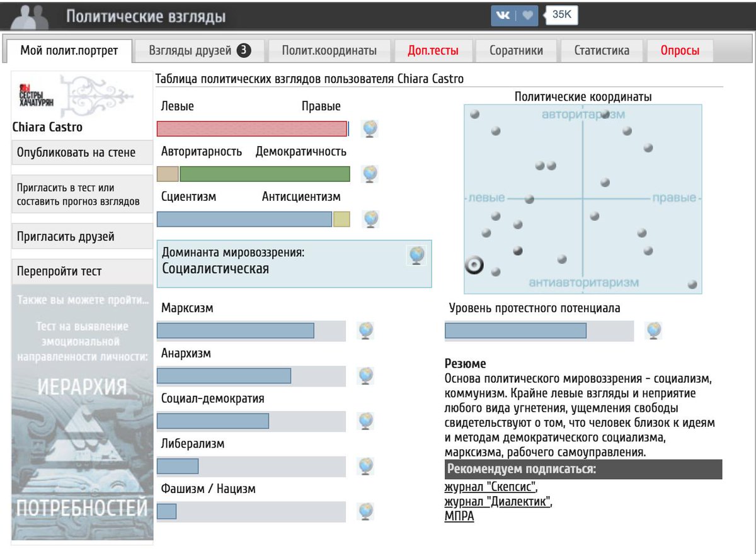Click the Политические взгляды app title
Image resolution: width=756 pixels, height=554 pixels.
[146, 16]
